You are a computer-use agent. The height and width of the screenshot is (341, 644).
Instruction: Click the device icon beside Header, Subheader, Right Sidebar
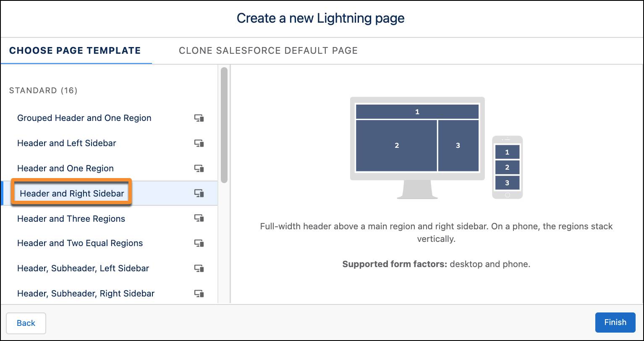pos(199,293)
